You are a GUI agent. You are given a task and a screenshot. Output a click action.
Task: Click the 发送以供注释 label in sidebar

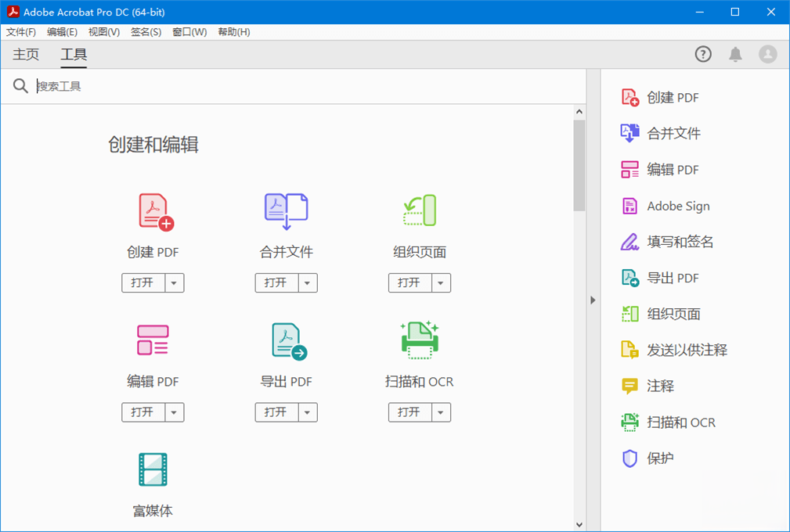coord(687,350)
